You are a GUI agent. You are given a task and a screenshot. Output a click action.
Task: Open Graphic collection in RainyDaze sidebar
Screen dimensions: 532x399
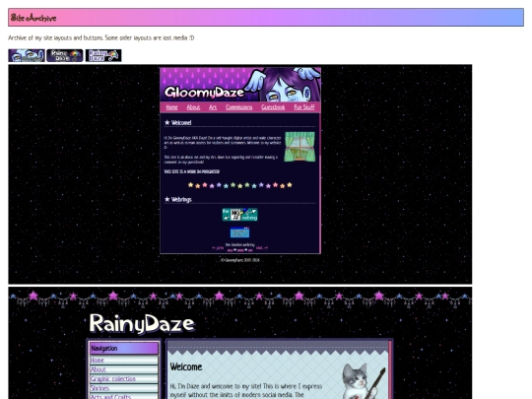coord(124,379)
